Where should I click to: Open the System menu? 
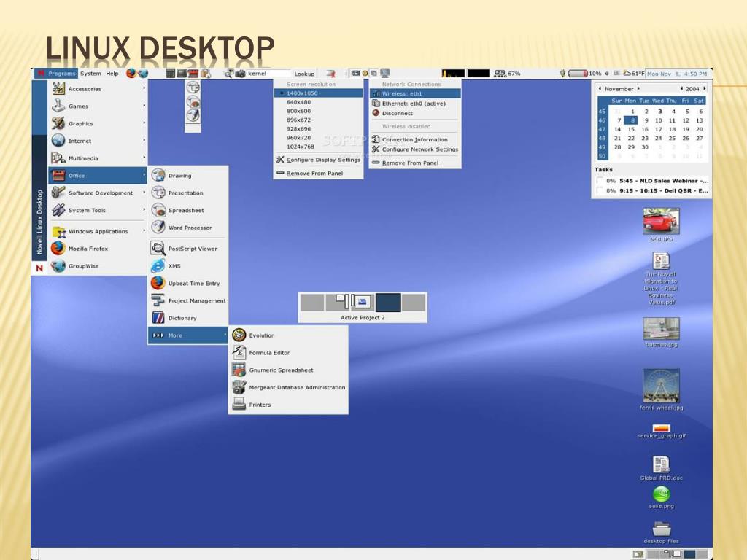point(90,74)
